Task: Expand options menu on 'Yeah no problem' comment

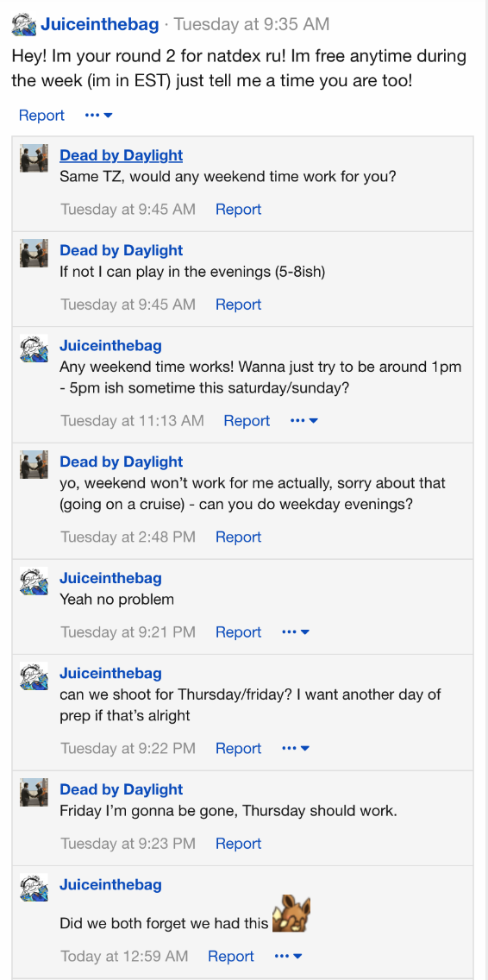Action: 297,631
